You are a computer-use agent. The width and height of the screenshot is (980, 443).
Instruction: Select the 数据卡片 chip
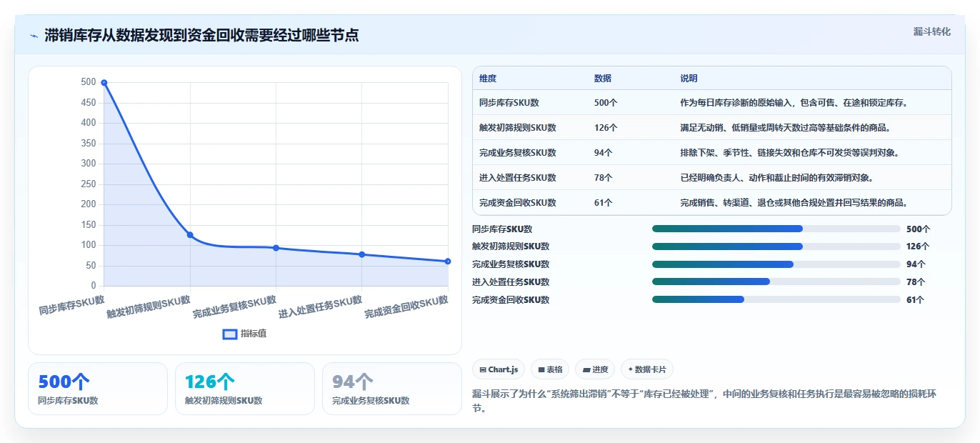pyautogui.click(x=646, y=369)
